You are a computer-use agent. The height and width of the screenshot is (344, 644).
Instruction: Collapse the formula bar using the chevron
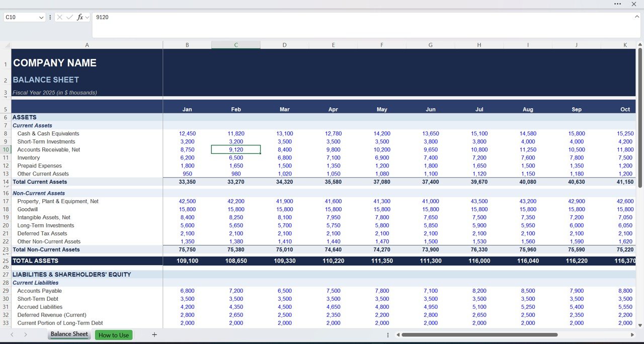pyautogui.click(x=637, y=16)
